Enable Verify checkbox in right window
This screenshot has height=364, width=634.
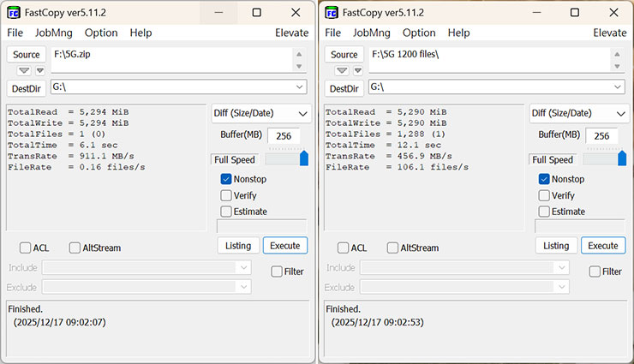click(544, 195)
